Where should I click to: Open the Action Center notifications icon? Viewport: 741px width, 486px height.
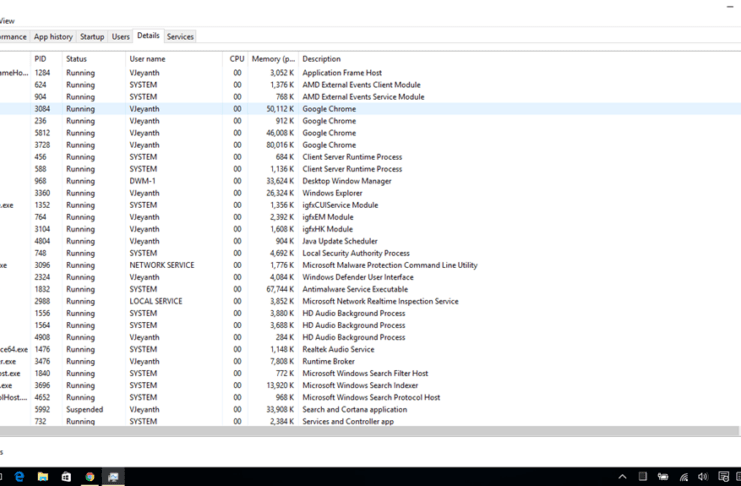tap(723, 477)
